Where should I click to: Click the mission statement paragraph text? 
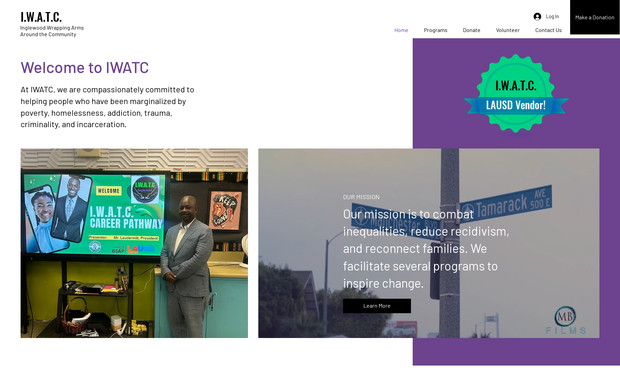426,249
